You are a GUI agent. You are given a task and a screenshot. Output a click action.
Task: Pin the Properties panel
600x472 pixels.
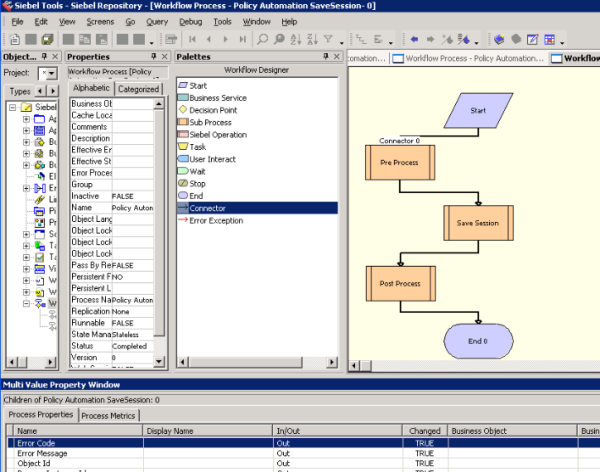153,56
